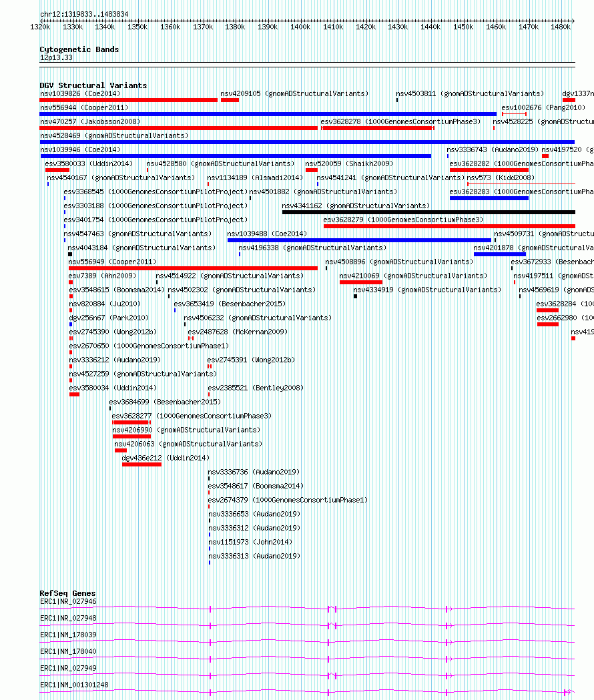The height and width of the screenshot is (700, 594).
Task: Click the nsv1039826 (Coe2014) variant label
Action: click(x=80, y=93)
